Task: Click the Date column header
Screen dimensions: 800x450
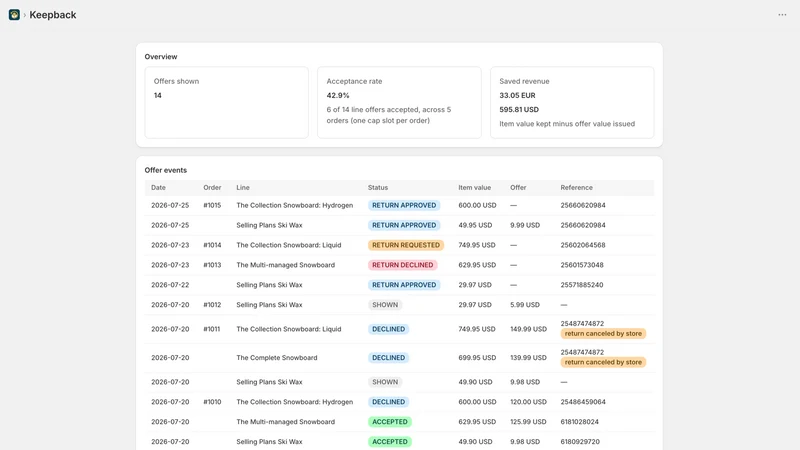Action: [x=158, y=188]
